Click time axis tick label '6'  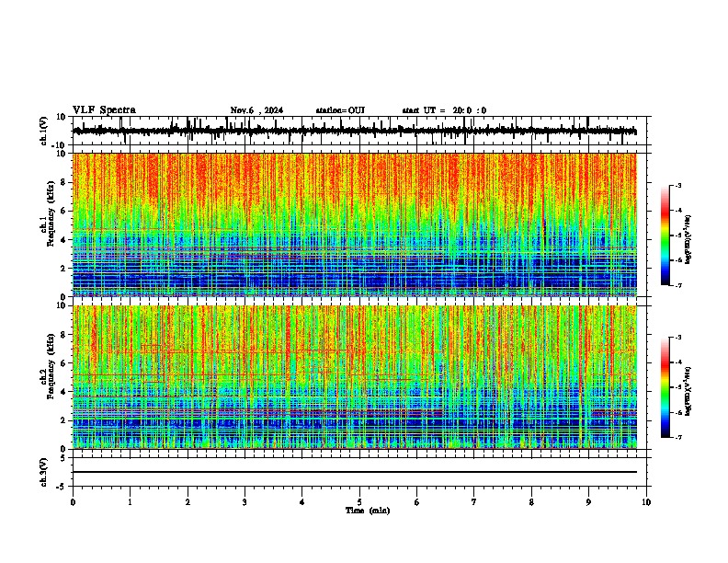(x=417, y=502)
